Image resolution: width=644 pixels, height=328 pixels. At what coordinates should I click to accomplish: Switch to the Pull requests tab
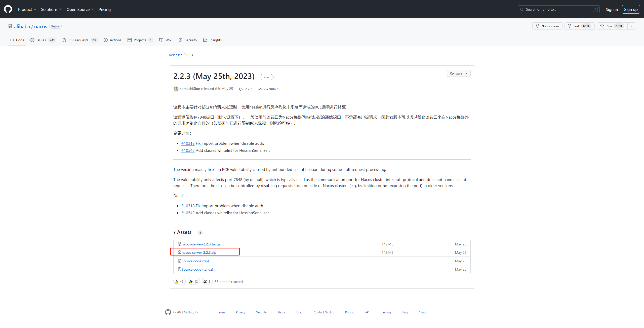coord(80,40)
